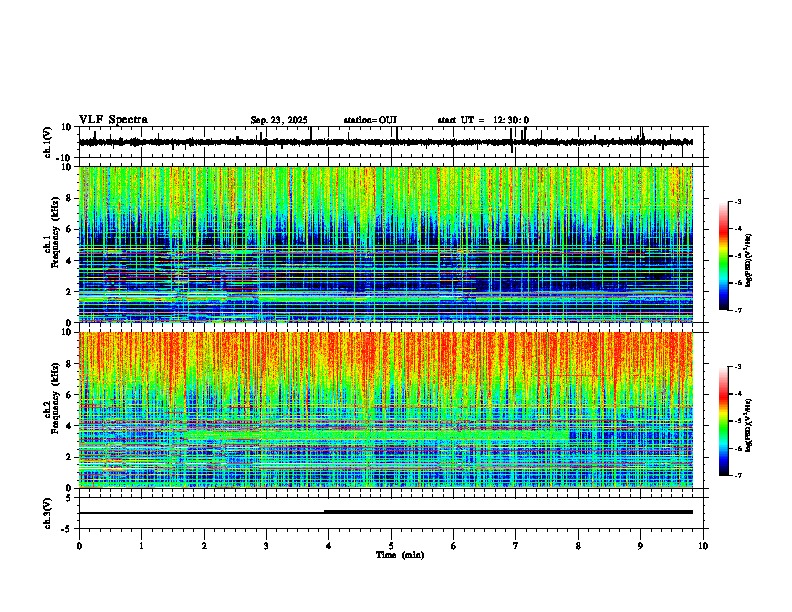Click the ch.1 spectrogram color scale bar
This screenshot has height=612, width=792.
tap(724, 256)
